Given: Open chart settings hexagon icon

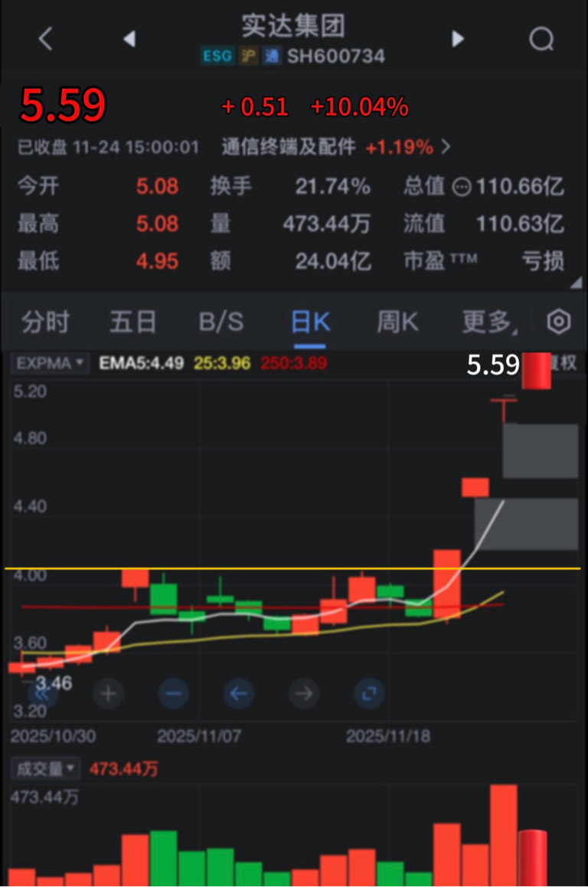Looking at the screenshot, I should tap(559, 321).
